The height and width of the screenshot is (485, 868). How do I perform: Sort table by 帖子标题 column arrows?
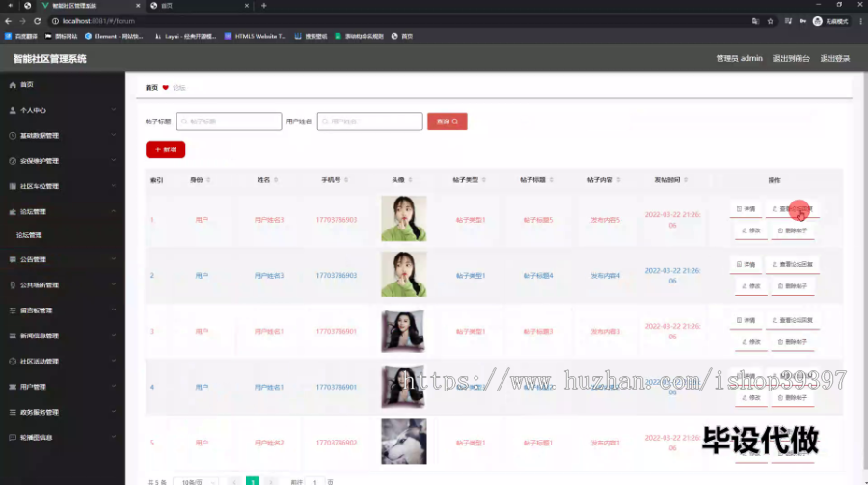click(552, 180)
